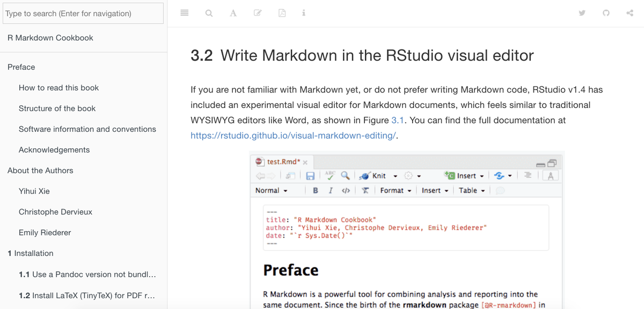Click the back arrow in the RStudio figure
The height and width of the screenshot is (309, 644).
260,176
